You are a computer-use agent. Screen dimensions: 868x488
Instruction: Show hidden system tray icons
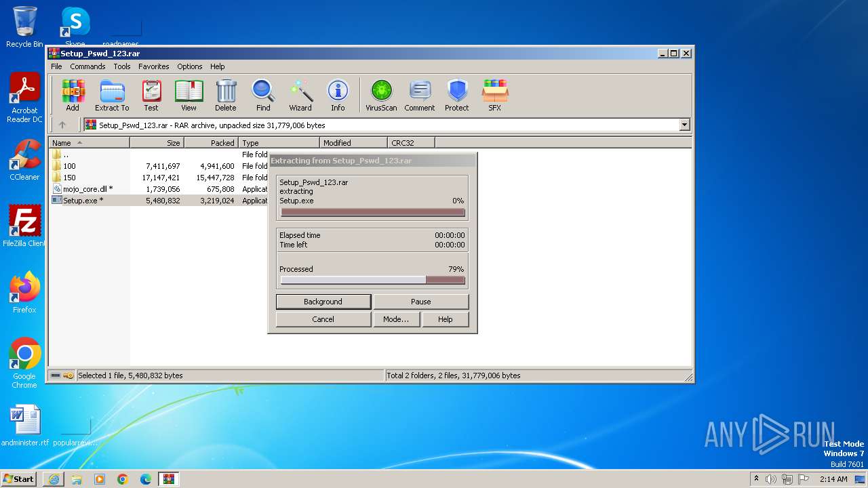click(756, 479)
